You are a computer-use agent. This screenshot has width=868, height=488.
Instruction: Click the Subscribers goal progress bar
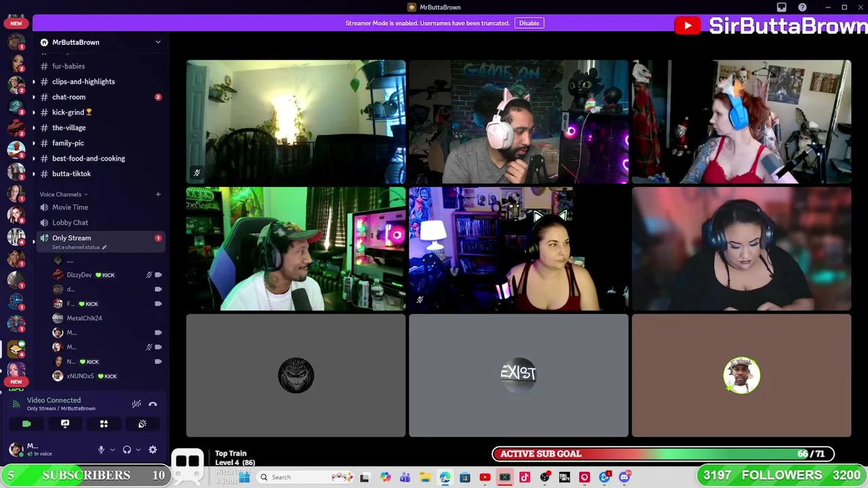[85, 475]
